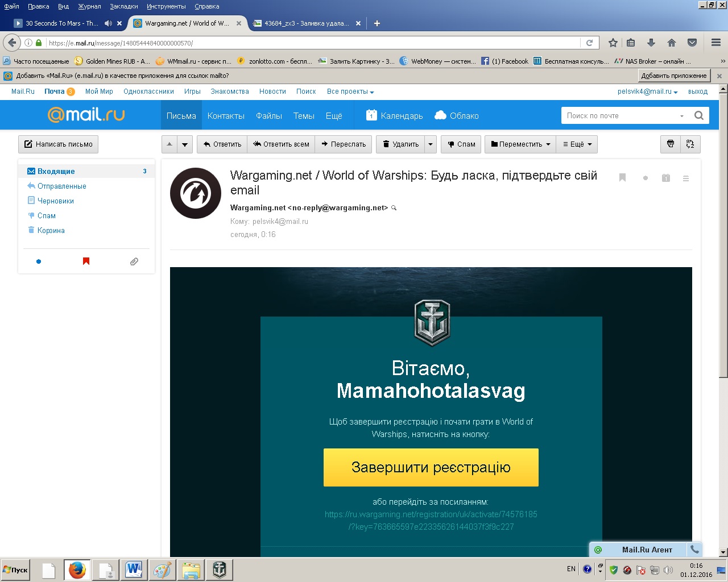Screen dimensions: 728x582
Task: Open the Firefox hamburger menu
Action: (716, 43)
